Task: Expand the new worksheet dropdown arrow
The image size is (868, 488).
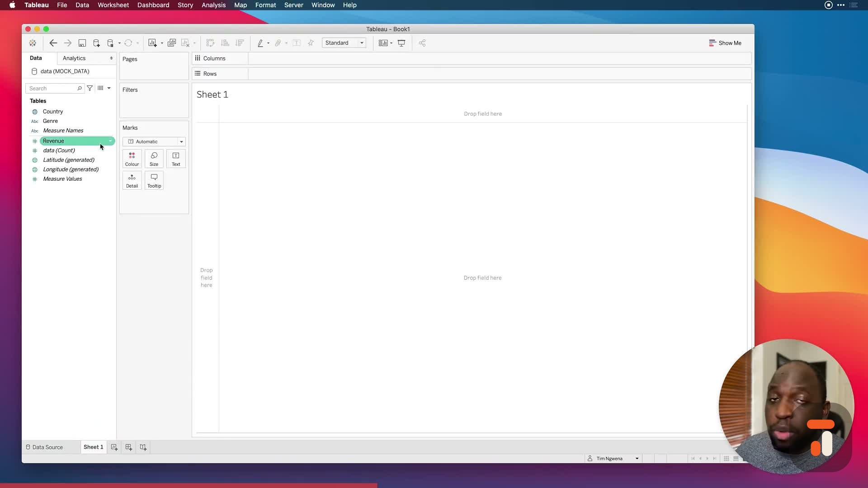Action: (162, 43)
